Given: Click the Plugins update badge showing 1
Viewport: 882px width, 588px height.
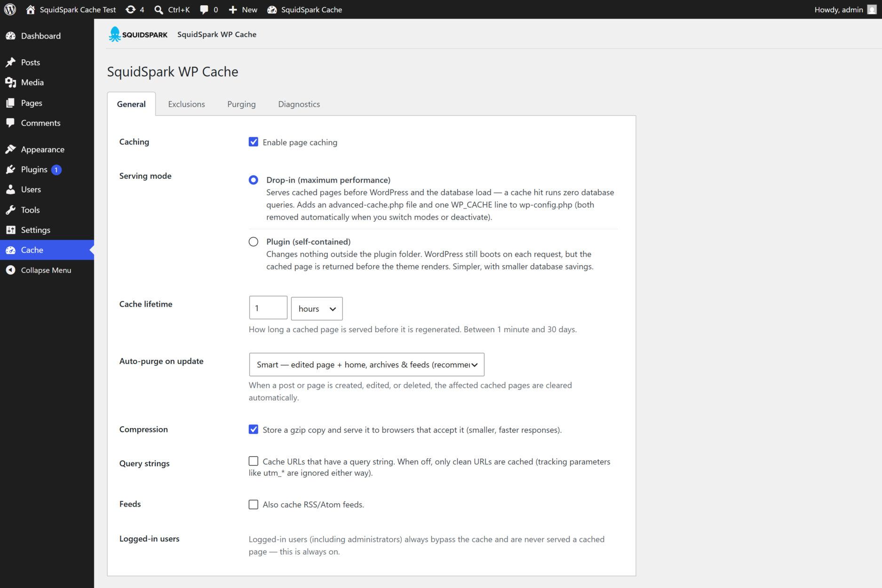Looking at the screenshot, I should click(x=56, y=170).
